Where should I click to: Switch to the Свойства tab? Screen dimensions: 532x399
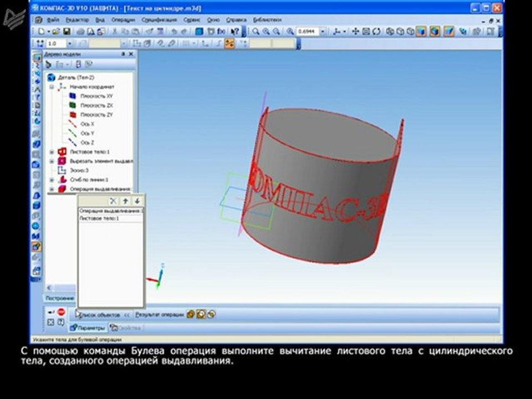point(126,328)
